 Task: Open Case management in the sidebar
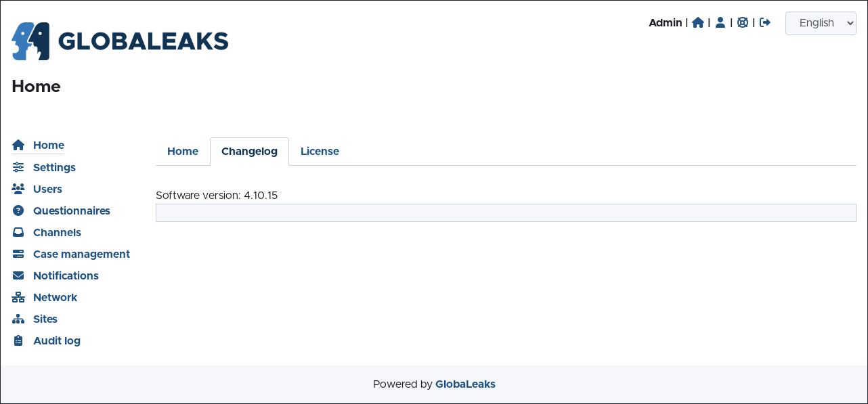point(81,254)
